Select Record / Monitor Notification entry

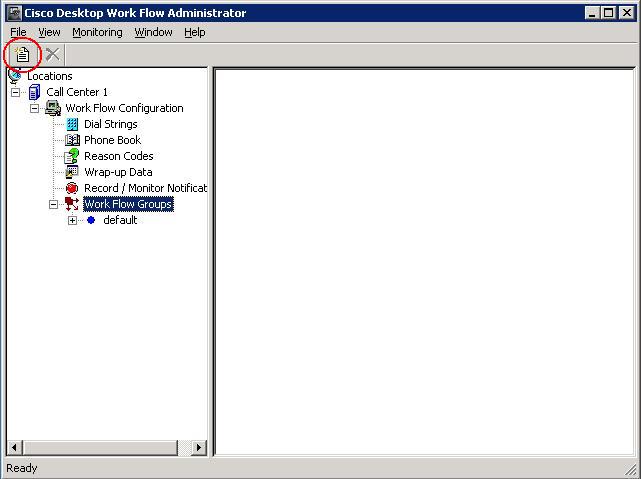pyautogui.click(x=146, y=188)
